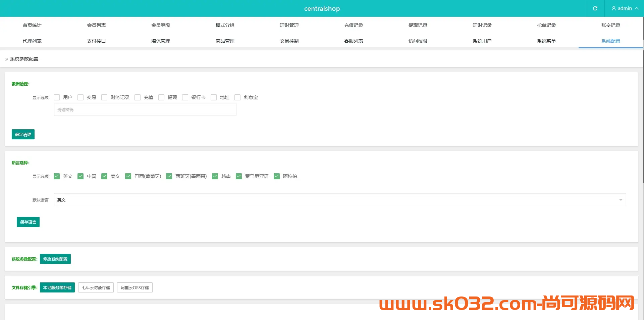This screenshot has width=644, height=320.
Task: Uncheck the 泰文 language checkbox
Action: point(104,176)
